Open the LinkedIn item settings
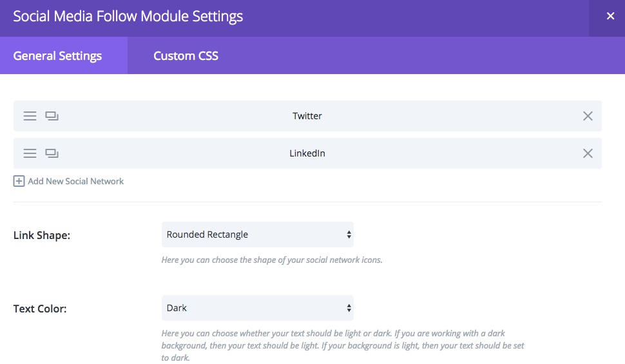The width and height of the screenshot is (625, 364). pyautogui.click(x=307, y=153)
